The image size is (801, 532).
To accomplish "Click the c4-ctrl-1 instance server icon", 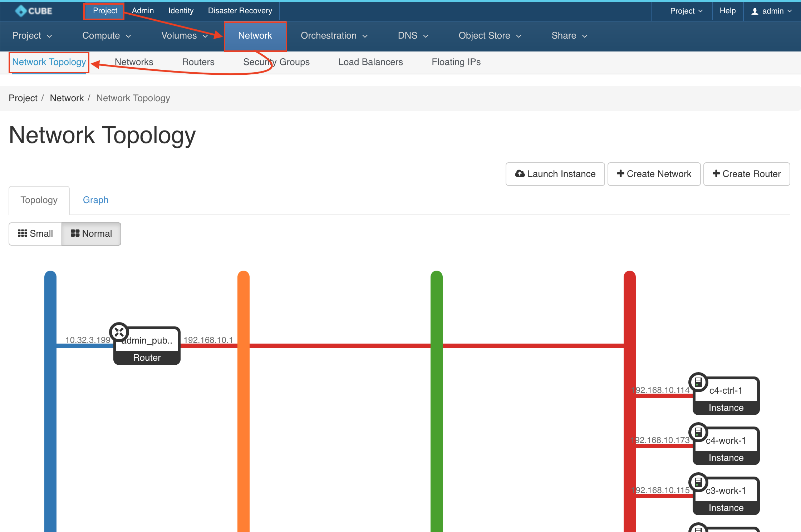I will coord(698,382).
